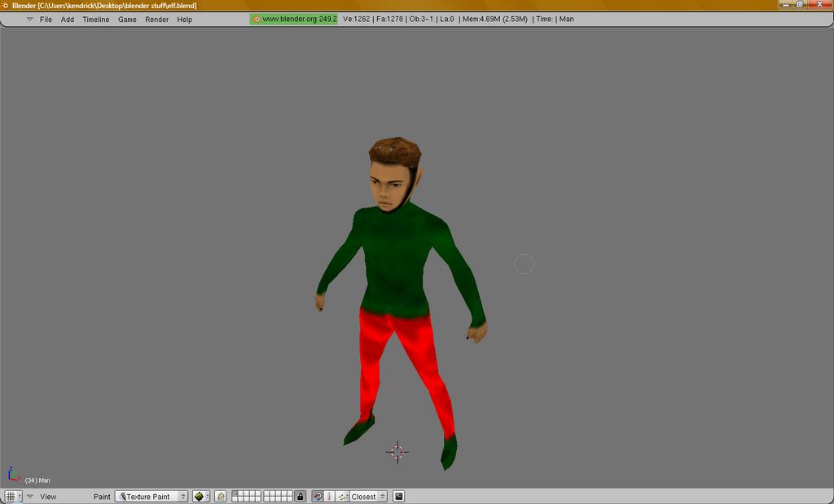
Task: Click the second block of layer buttons
Action: point(278,497)
